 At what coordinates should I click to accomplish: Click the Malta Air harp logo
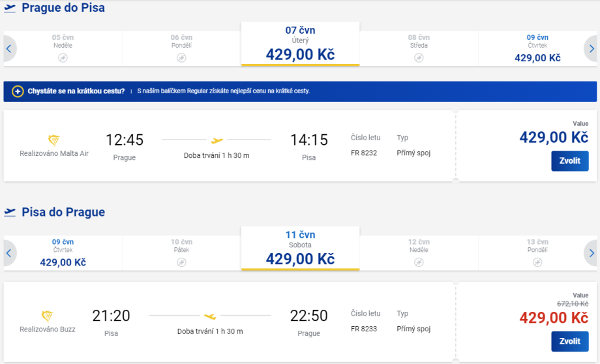[54, 140]
